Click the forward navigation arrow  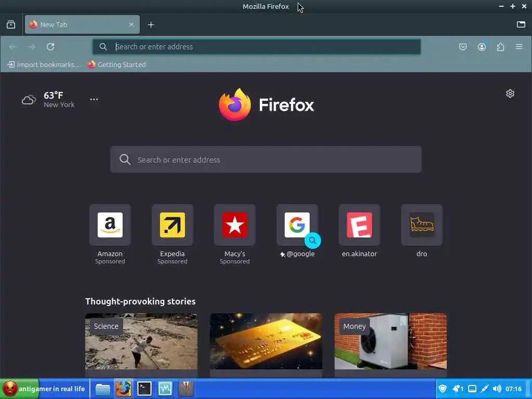point(31,47)
